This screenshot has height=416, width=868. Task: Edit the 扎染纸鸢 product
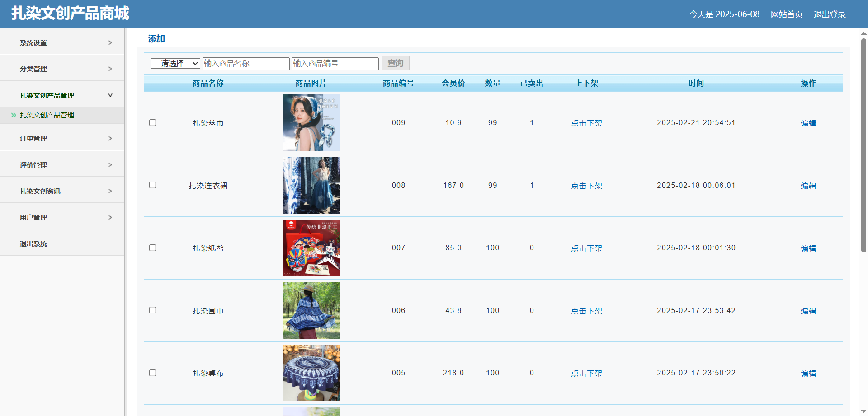coord(808,248)
